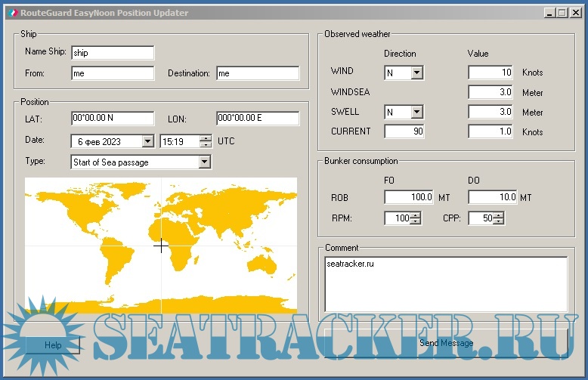Viewport: 588px width, 380px height.
Task: Increase the UTC time with up arrow
Action: pos(206,137)
